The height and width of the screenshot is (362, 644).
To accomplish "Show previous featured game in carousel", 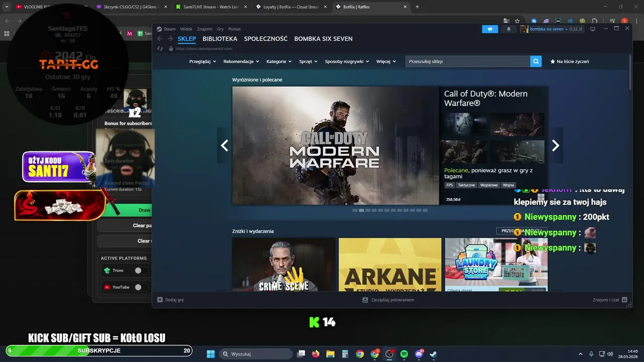I will tap(224, 145).
